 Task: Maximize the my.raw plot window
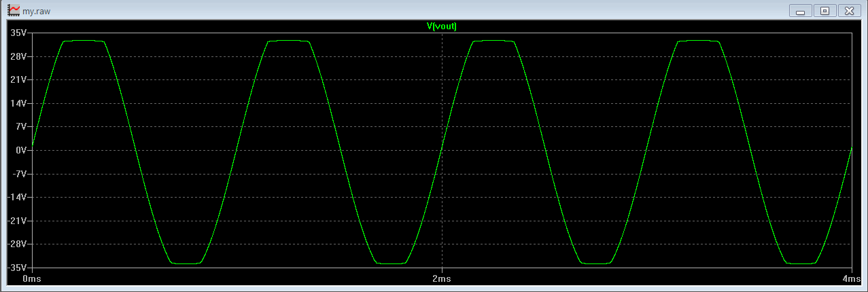825,11
